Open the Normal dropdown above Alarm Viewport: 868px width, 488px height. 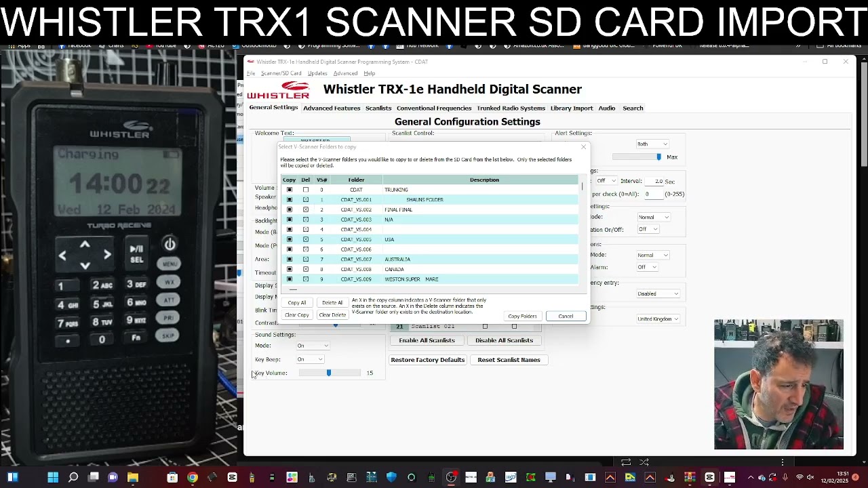[x=653, y=255]
